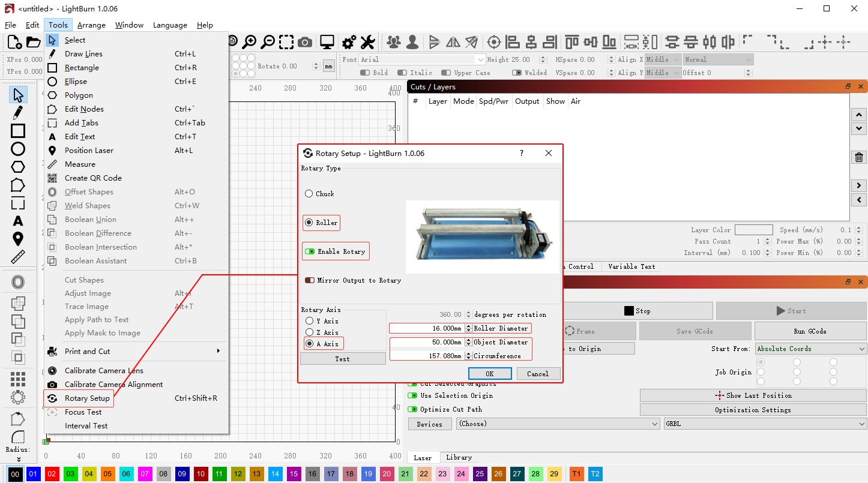Switch to the Library tab

[x=459, y=457]
